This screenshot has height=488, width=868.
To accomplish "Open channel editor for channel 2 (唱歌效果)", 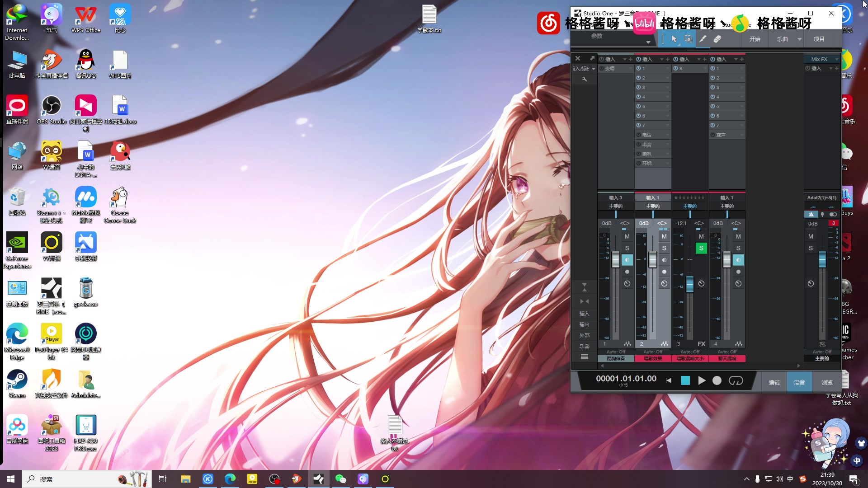I will click(665, 344).
